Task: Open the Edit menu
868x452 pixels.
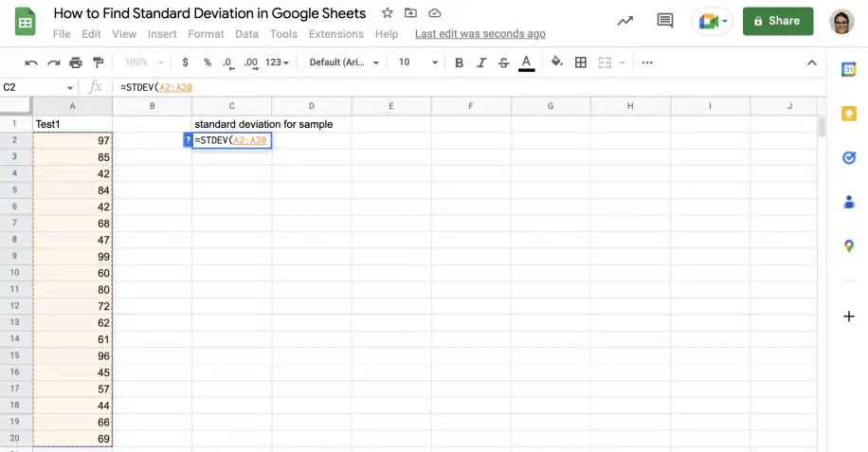Action: 91,34
